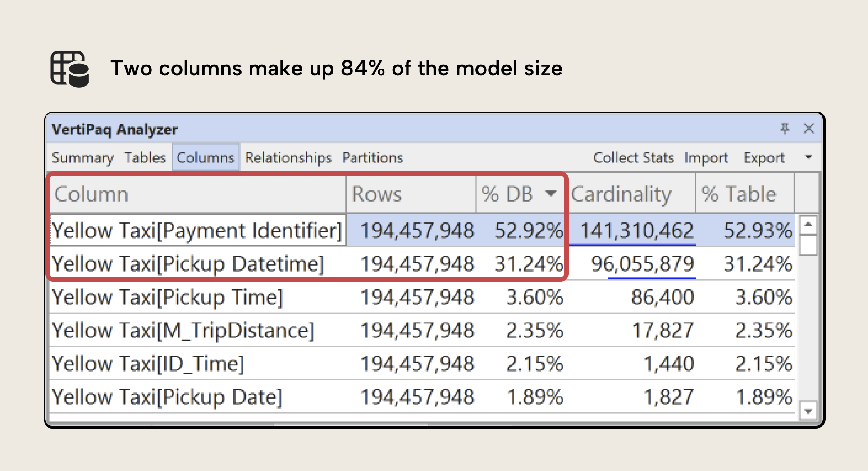Pin the VertiPaq Analyzer panel
Image resolution: width=868 pixels, height=471 pixels.
(785, 129)
